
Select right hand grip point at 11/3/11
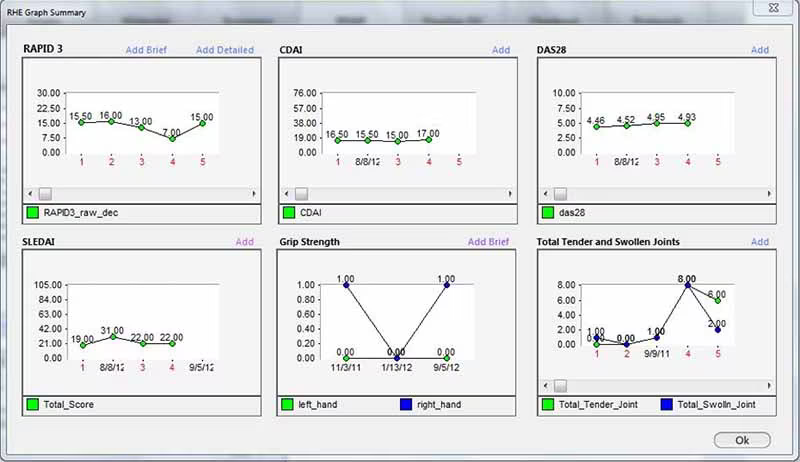click(x=346, y=285)
